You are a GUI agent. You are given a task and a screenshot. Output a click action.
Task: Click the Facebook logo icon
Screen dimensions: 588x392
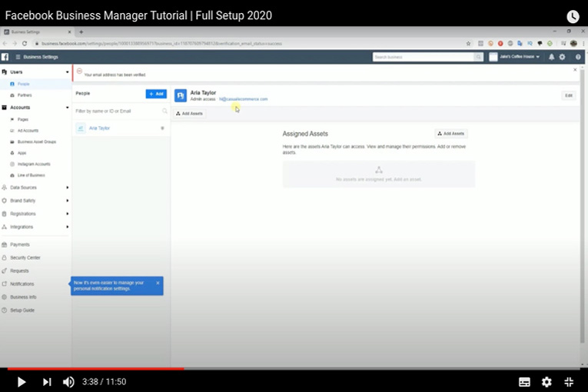5,57
